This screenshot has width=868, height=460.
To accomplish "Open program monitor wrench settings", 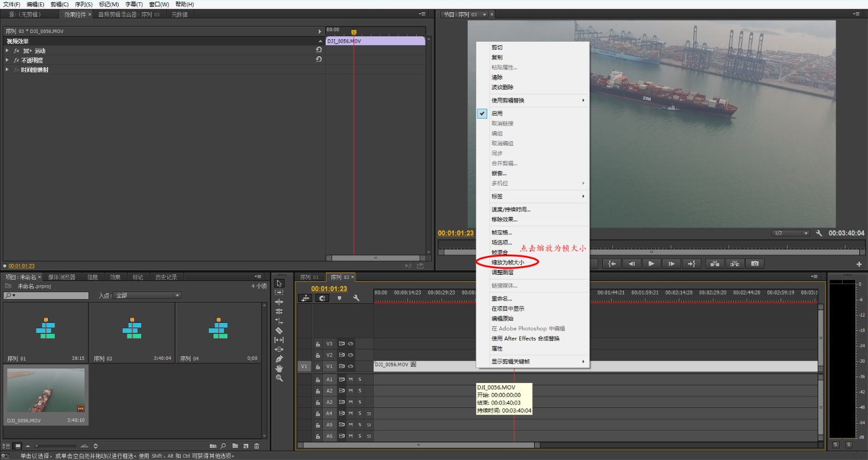I will [x=819, y=233].
